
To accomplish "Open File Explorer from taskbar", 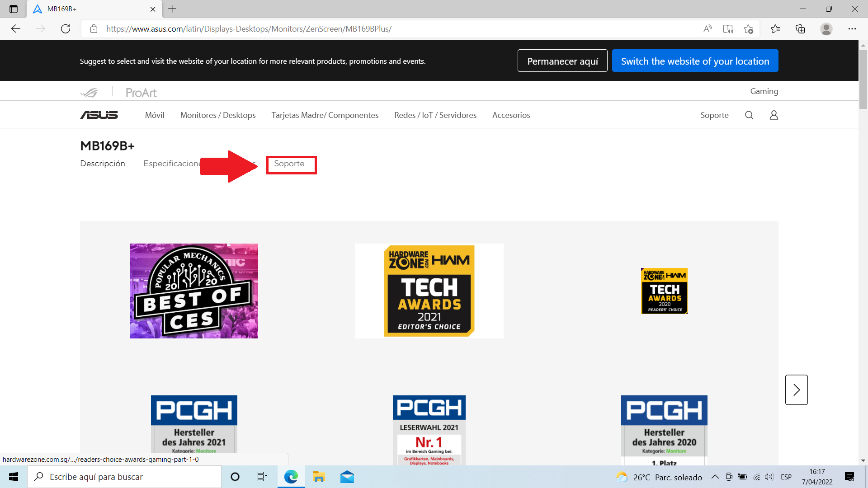I will coord(319,477).
